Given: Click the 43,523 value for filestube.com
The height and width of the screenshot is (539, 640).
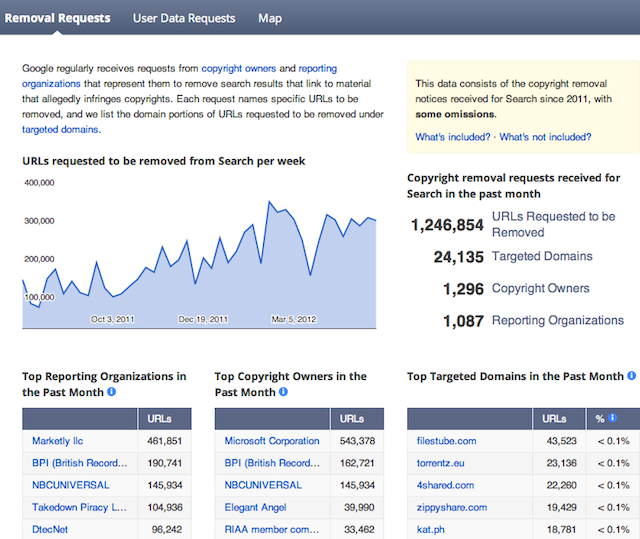Looking at the screenshot, I should (x=562, y=441).
